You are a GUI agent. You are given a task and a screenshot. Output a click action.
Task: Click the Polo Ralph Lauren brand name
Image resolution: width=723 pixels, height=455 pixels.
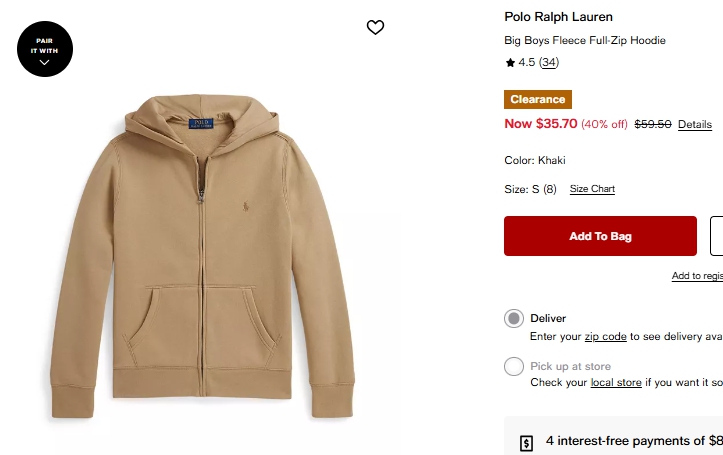(559, 17)
